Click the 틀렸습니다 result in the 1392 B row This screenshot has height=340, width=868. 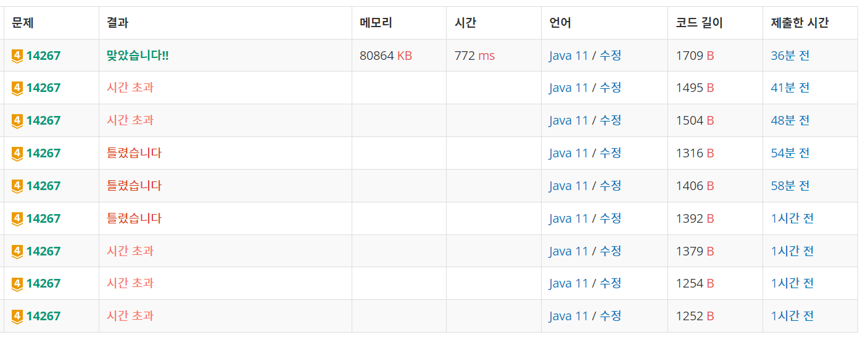pos(134,218)
